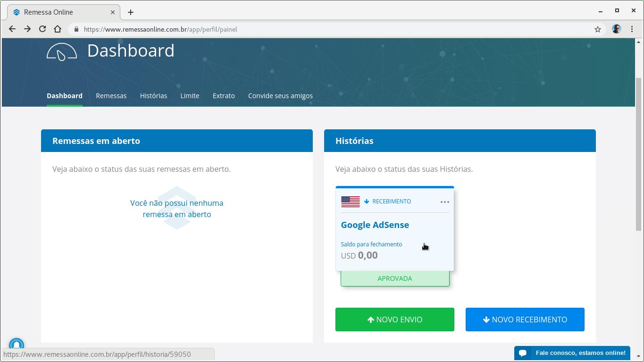Click the RECEBIMENTO label on the card
This screenshot has width=644, height=362.
392,202
